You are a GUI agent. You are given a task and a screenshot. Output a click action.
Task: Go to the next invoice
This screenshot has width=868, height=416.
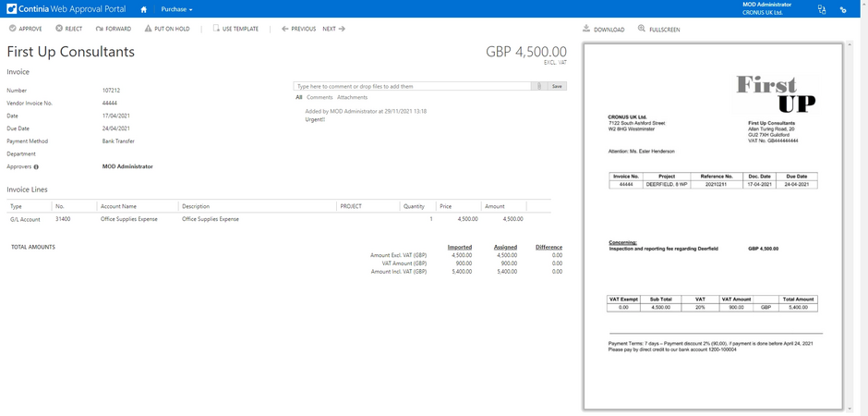(x=333, y=29)
